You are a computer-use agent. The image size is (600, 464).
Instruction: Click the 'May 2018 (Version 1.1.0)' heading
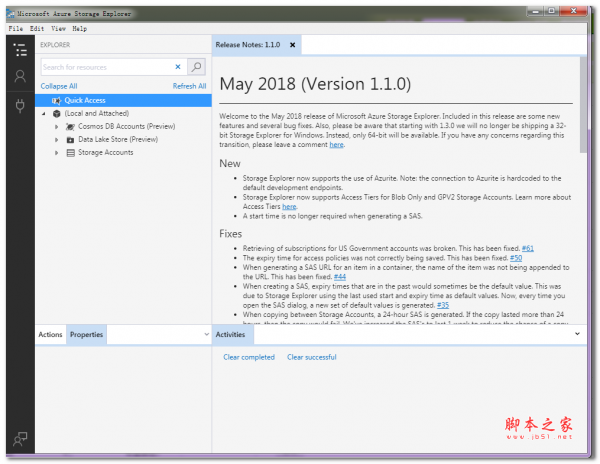point(315,84)
